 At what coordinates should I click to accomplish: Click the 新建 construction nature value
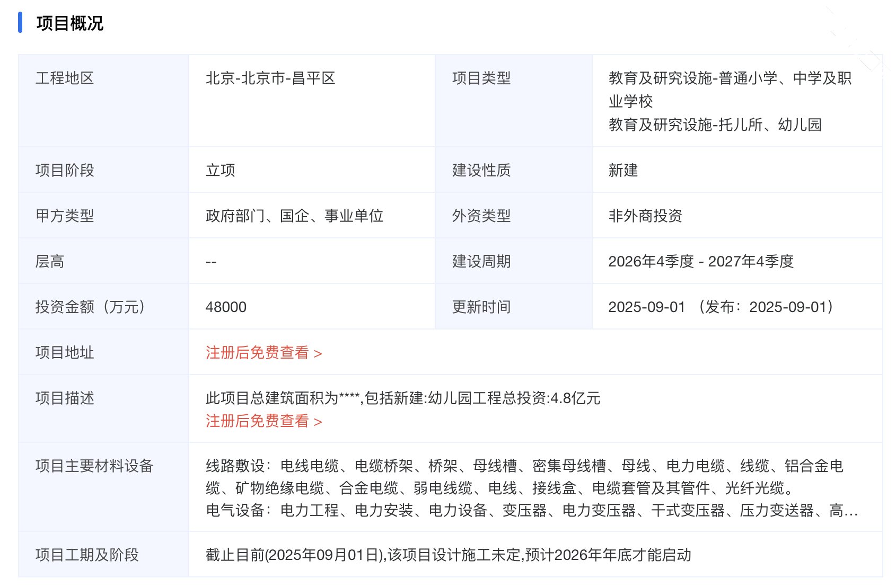point(623,171)
